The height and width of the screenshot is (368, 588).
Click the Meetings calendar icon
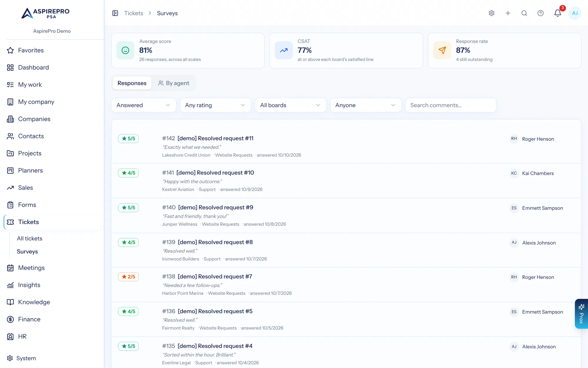10,268
